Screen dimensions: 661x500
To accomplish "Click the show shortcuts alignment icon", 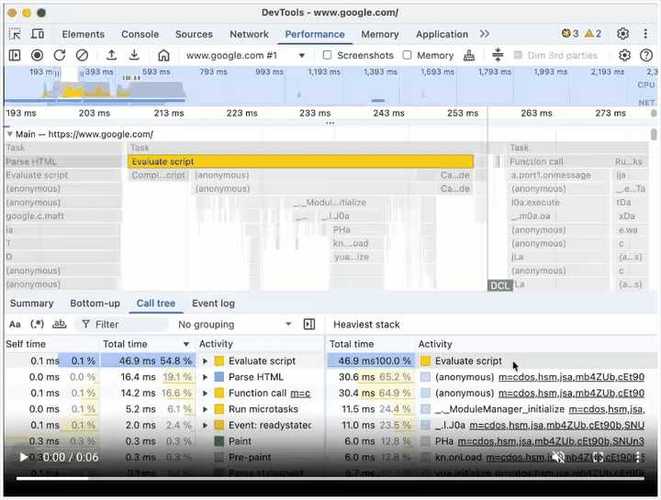I will [498, 55].
